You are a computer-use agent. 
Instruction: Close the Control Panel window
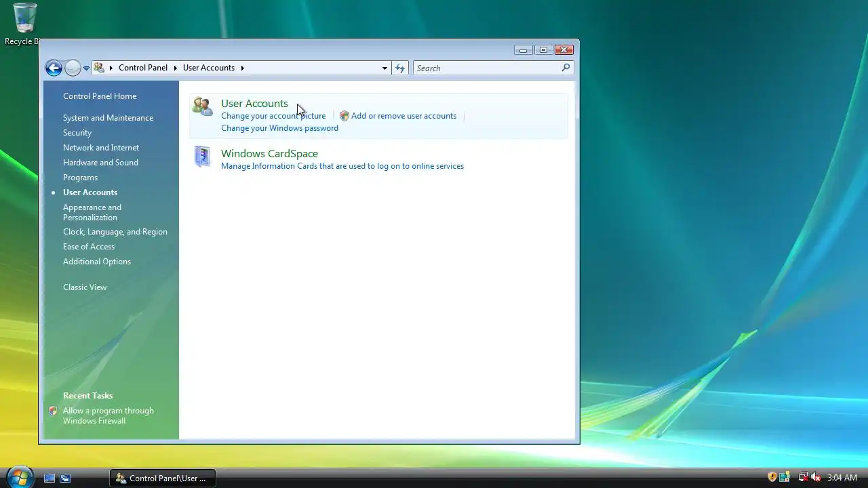point(564,49)
